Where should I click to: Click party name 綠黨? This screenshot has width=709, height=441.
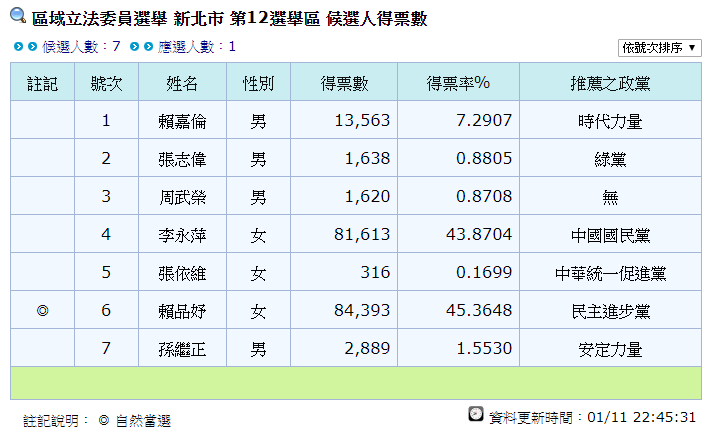tap(610, 159)
